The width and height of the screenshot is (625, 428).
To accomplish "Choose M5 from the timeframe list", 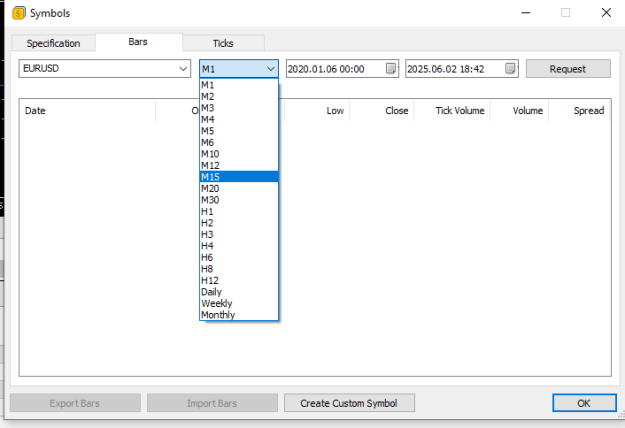I will (x=239, y=131).
